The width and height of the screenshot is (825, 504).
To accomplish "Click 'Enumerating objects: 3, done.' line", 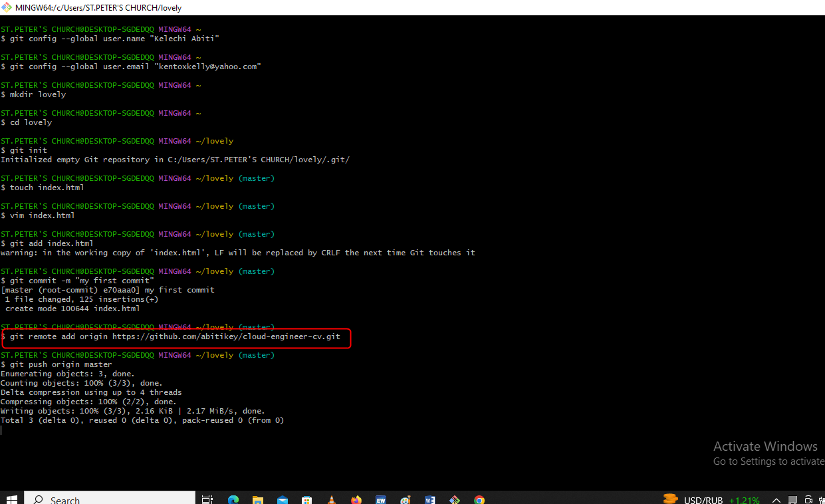I will coord(67,374).
